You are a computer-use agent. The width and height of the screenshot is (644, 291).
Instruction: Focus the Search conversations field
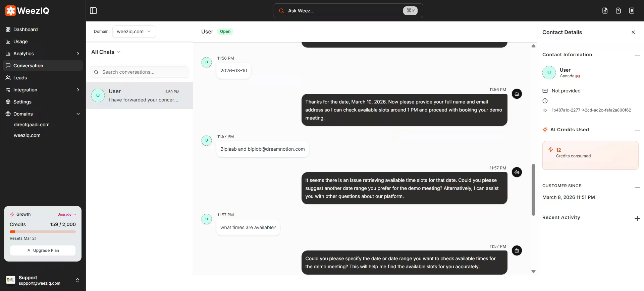point(139,72)
